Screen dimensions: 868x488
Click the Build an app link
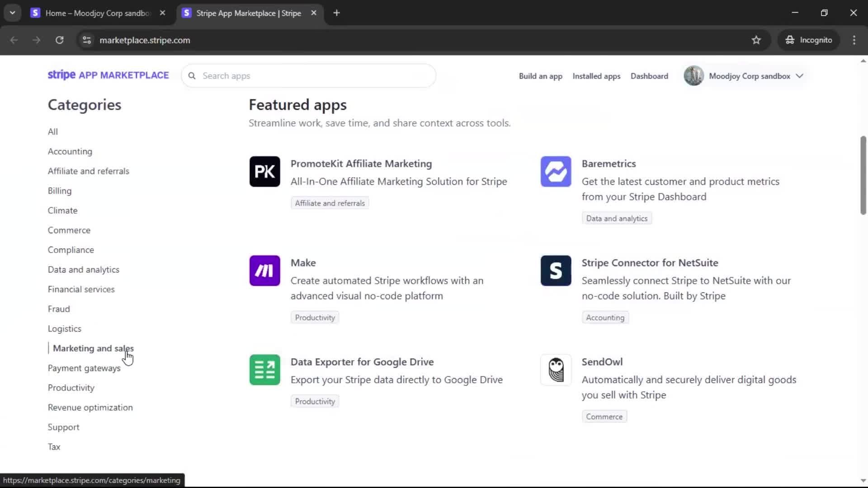[x=540, y=76]
